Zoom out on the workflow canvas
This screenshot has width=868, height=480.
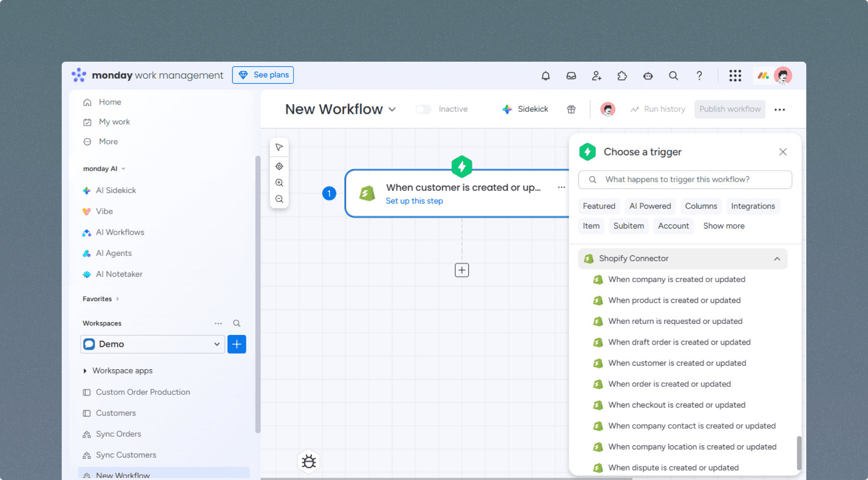click(x=279, y=199)
